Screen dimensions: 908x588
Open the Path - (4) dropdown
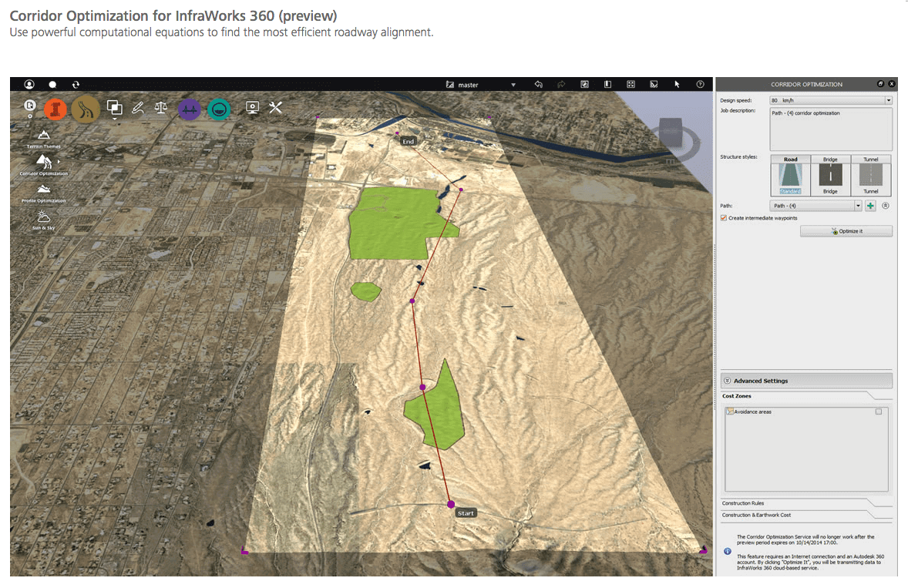858,206
